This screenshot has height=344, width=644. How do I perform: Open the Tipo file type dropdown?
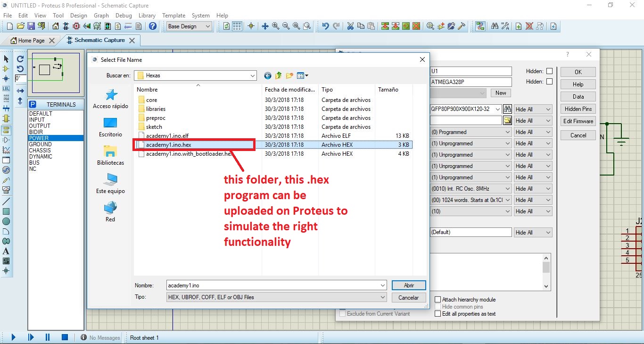click(383, 297)
